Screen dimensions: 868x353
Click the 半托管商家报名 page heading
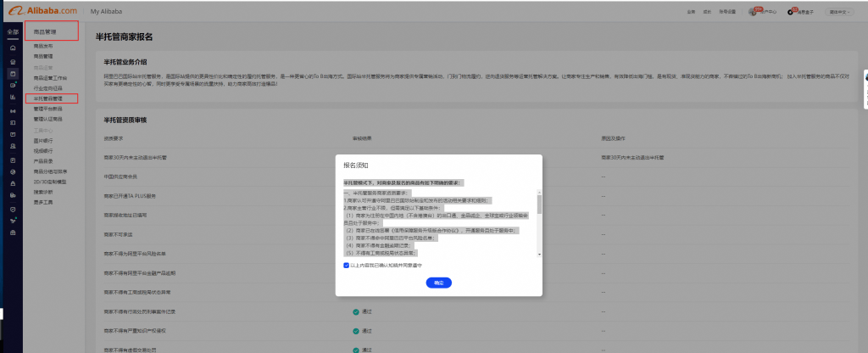[x=124, y=37]
